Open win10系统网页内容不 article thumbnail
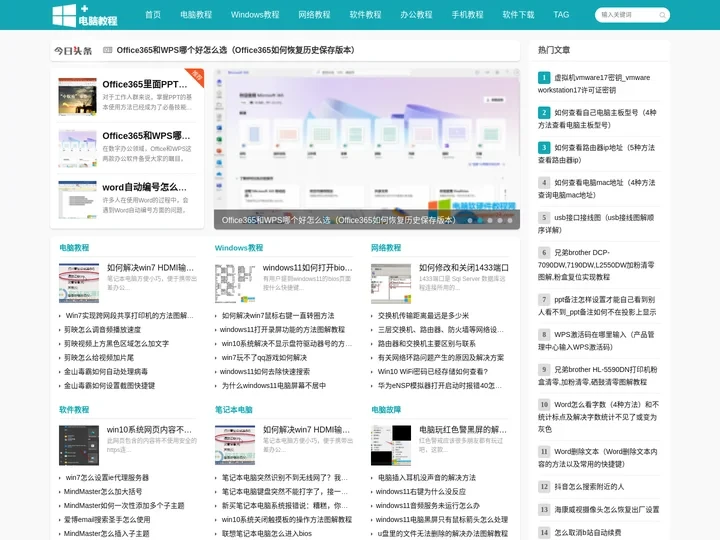Image resolution: width=720 pixels, height=540 pixels. pyautogui.click(x=79, y=445)
